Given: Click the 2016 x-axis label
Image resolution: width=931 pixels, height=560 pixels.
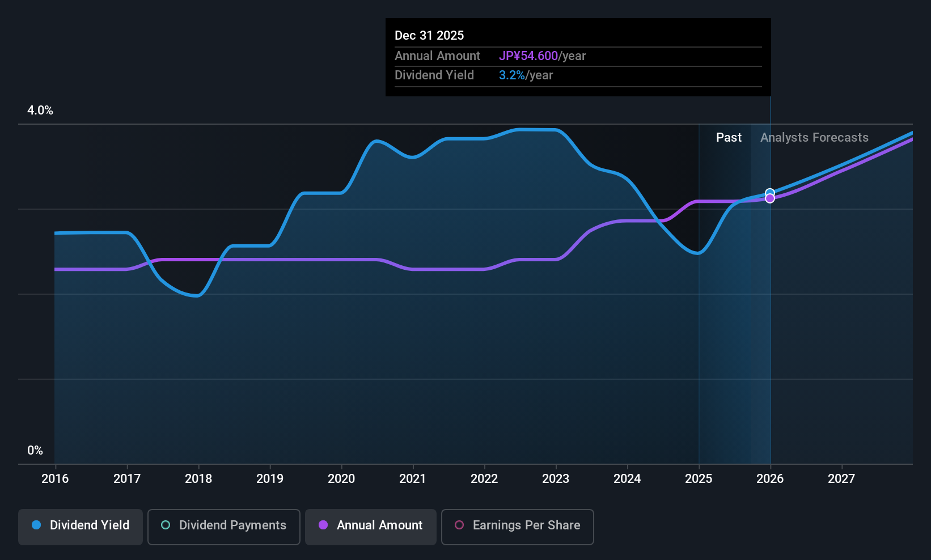Looking at the screenshot, I should (x=55, y=479).
